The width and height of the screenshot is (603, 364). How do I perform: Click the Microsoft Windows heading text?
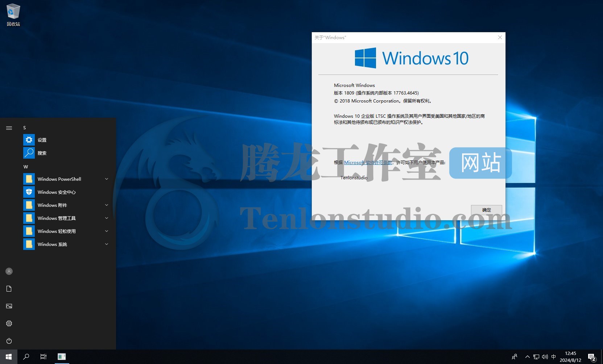point(354,85)
